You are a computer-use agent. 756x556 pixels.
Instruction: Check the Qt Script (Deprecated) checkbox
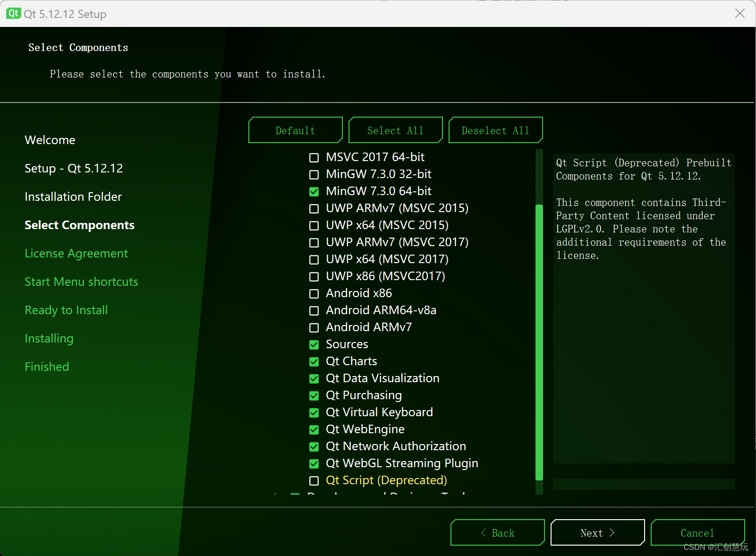pyautogui.click(x=314, y=480)
